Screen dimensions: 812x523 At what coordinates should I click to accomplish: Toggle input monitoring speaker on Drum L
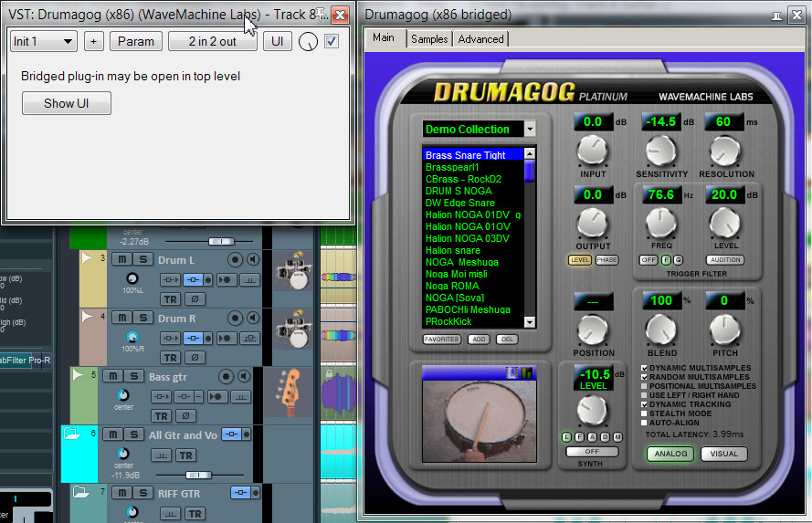(x=253, y=259)
